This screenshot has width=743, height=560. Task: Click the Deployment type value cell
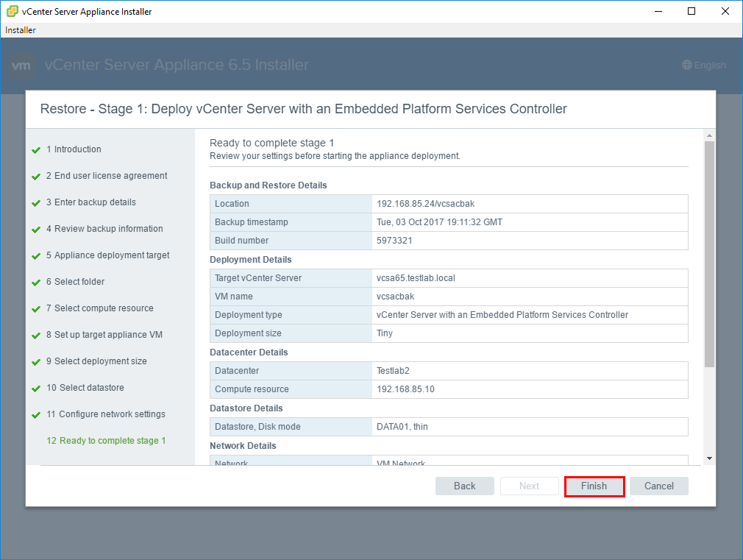tap(530, 316)
